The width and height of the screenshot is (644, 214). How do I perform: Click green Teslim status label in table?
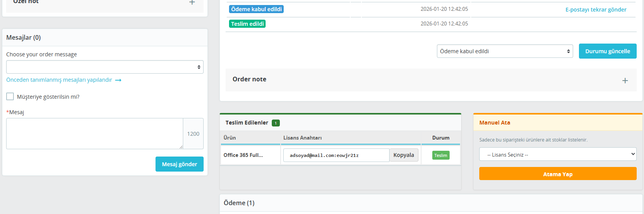coord(441,155)
